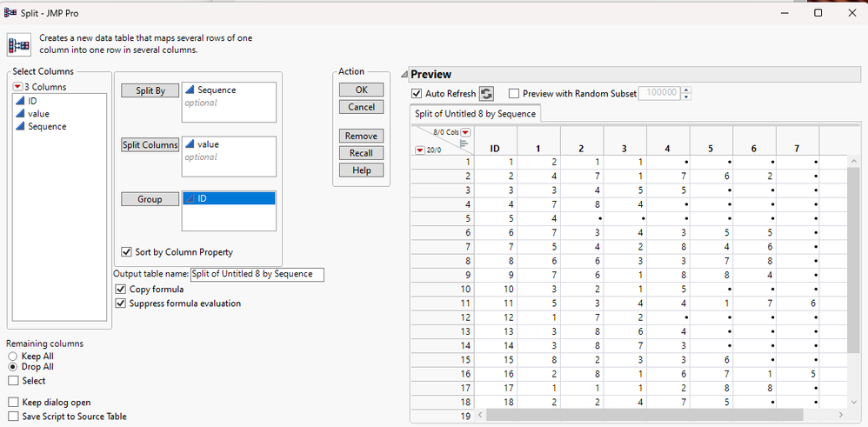Uncheck Sort by Column Property
868x427 pixels.
click(x=126, y=252)
